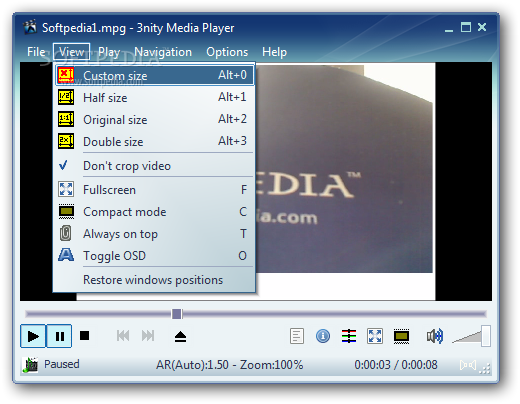The image size is (520, 404).
Task: Click the video display area
Action: coord(345,181)
